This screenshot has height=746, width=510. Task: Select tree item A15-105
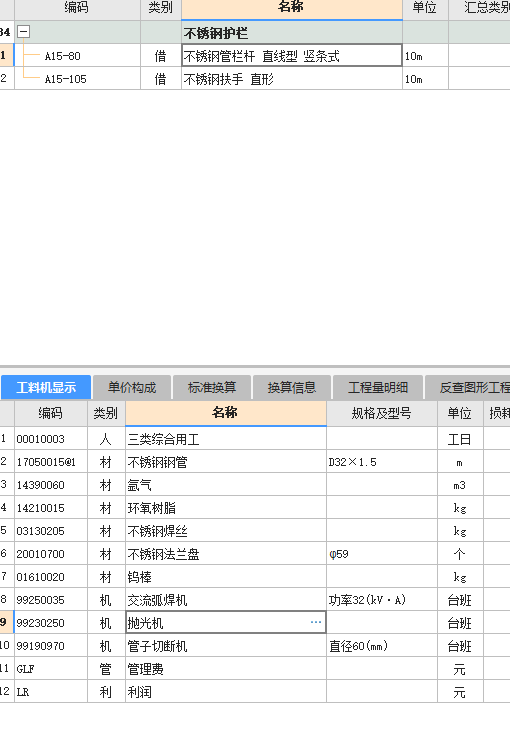coord(66,79)
